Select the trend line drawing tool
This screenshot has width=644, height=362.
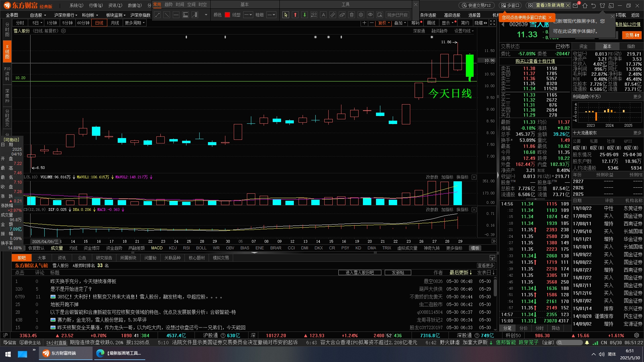(157, 15)
